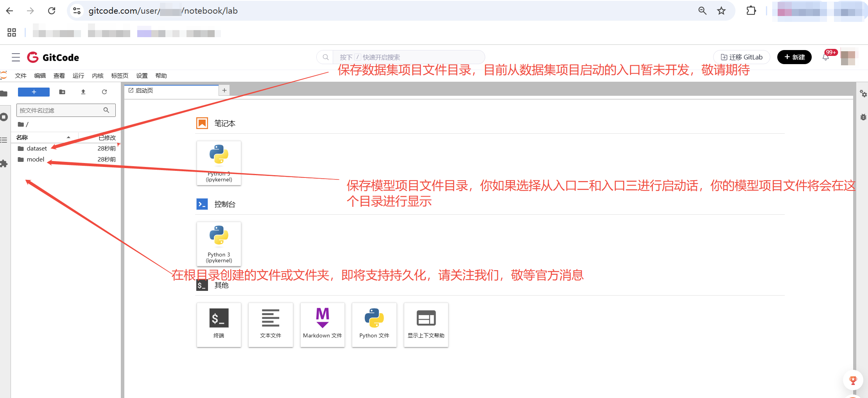The image size is (868, 398).
Task: Toggle the extension manager sidebar panel
Action: tap(4, 163)
